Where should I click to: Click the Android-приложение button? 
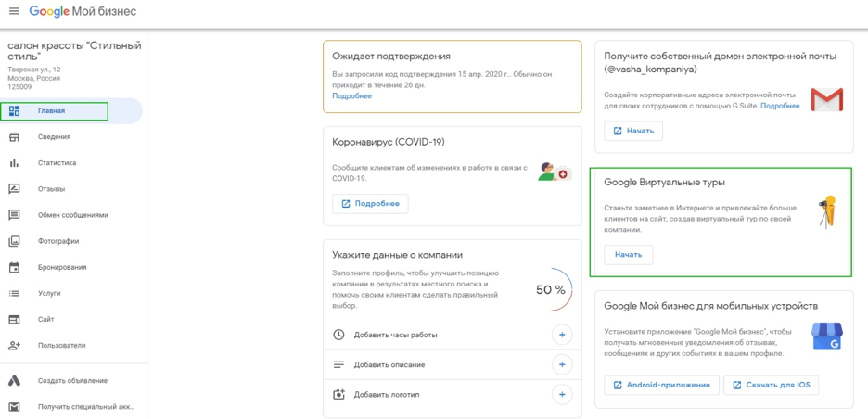(x=661, y=385)
